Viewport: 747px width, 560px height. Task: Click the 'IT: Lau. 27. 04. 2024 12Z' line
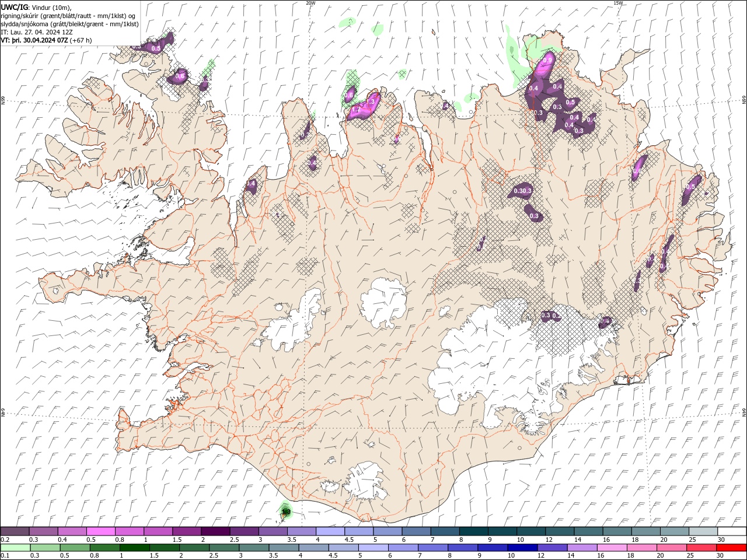[x=37, y=32]
